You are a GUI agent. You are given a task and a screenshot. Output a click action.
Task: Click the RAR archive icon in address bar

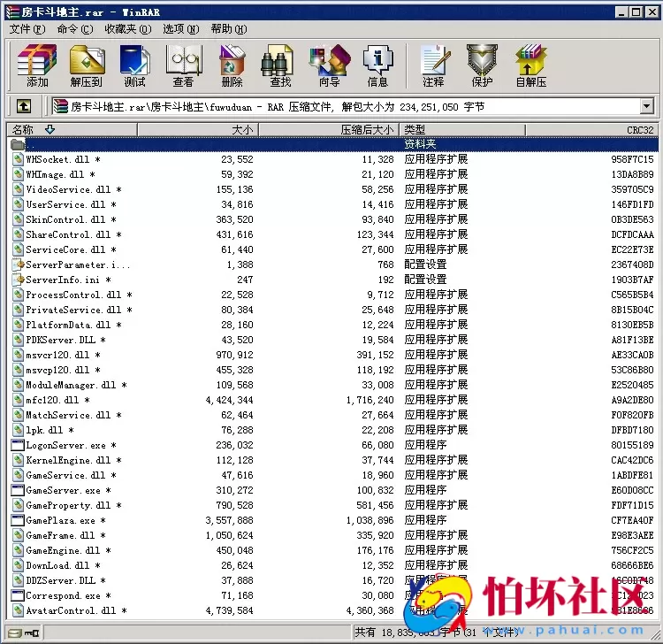click(60, 107)
